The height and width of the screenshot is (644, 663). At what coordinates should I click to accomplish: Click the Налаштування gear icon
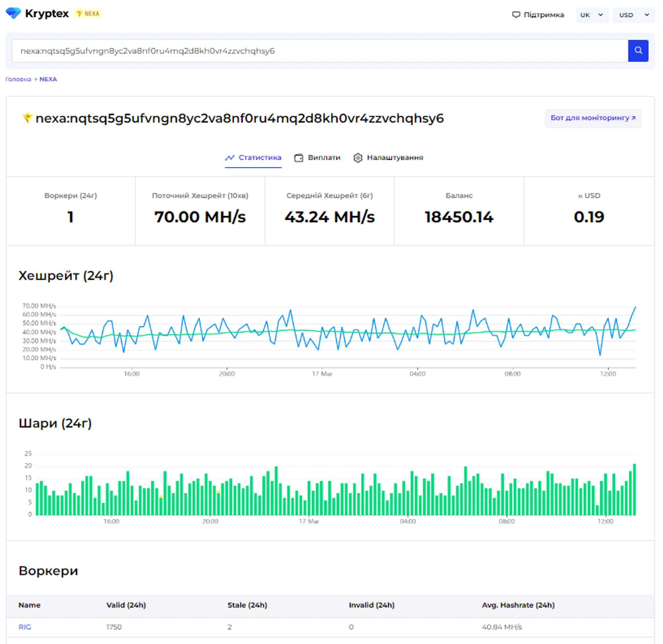(x=358, y=158)
